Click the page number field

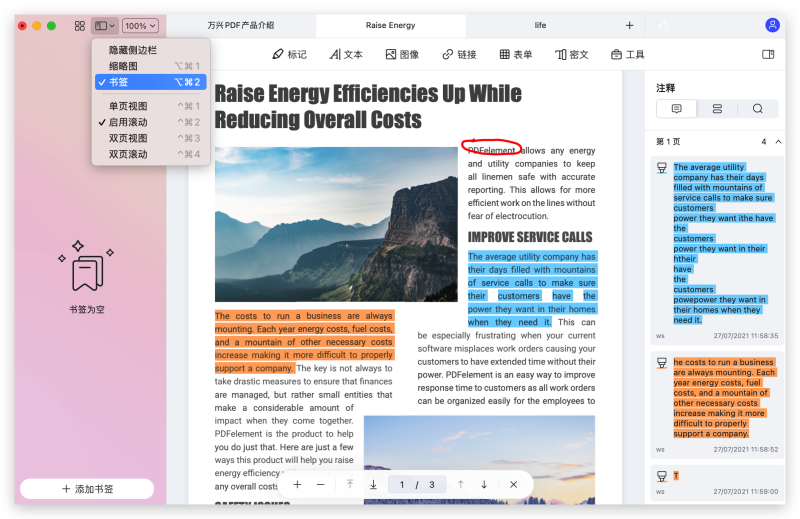402,484
